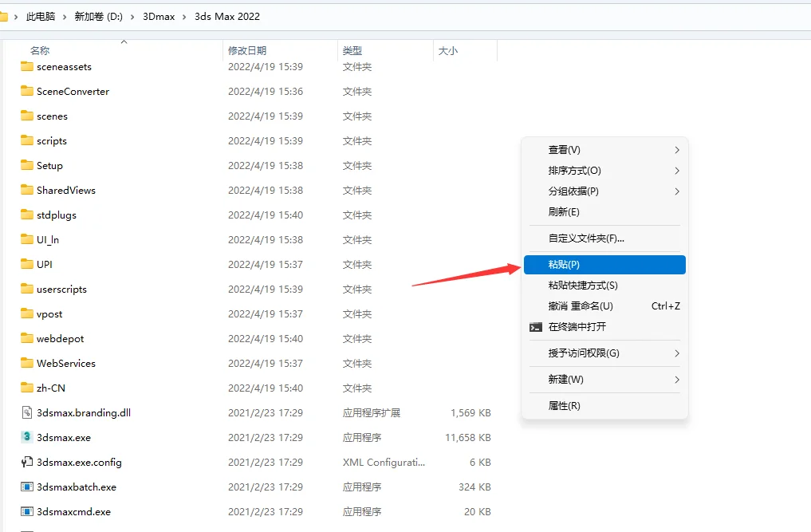Select the SceneConverter folder name
Screen dimensions: 811x532
point(73,92)
